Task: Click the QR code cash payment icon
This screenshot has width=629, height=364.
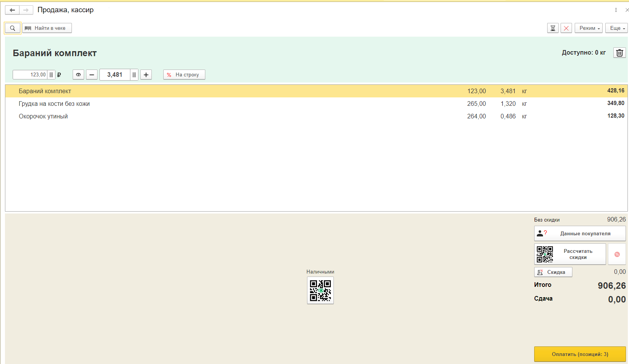Action: (x=320, y=290)
